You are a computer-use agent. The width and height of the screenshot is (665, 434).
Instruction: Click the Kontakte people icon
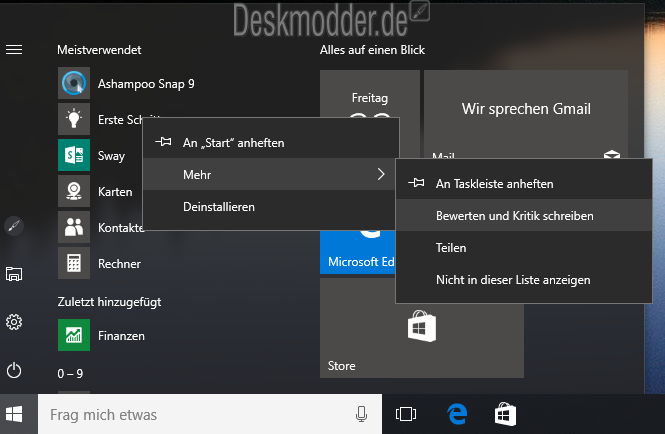click(x=74, y=227)
